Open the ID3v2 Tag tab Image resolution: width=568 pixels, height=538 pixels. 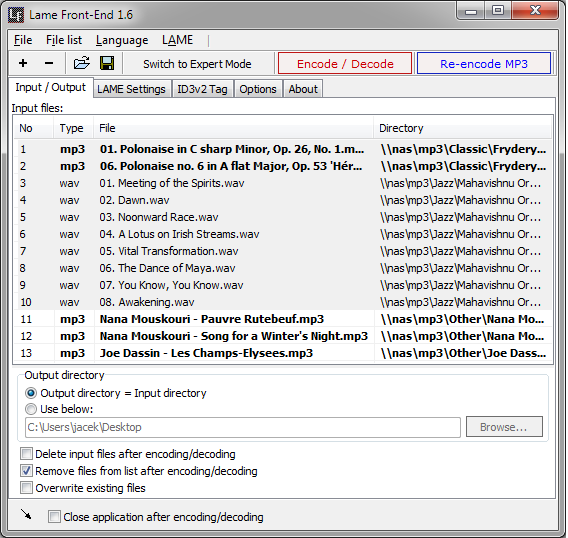(202, 89)
